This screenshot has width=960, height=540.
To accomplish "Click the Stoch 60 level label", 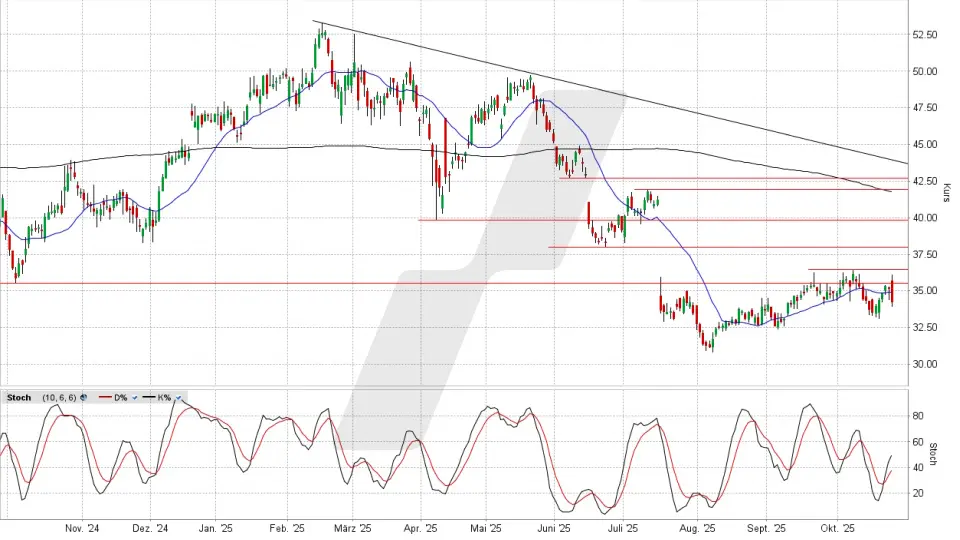I will click(x=917, y=442).
